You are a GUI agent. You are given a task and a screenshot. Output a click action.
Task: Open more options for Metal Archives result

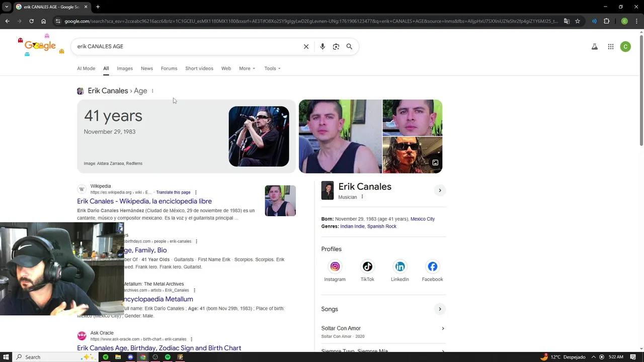194,290
